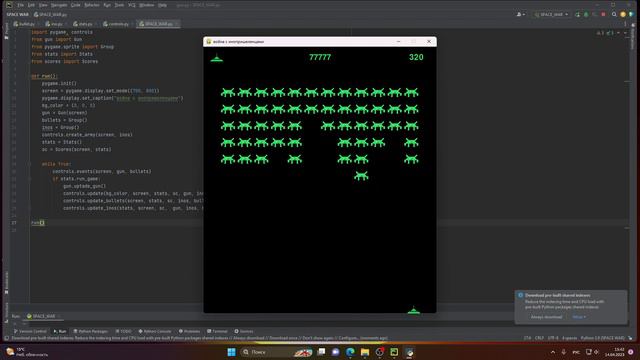
Task: Open Bookmarks sidebar tool window
Action: [x=6, y=283]
